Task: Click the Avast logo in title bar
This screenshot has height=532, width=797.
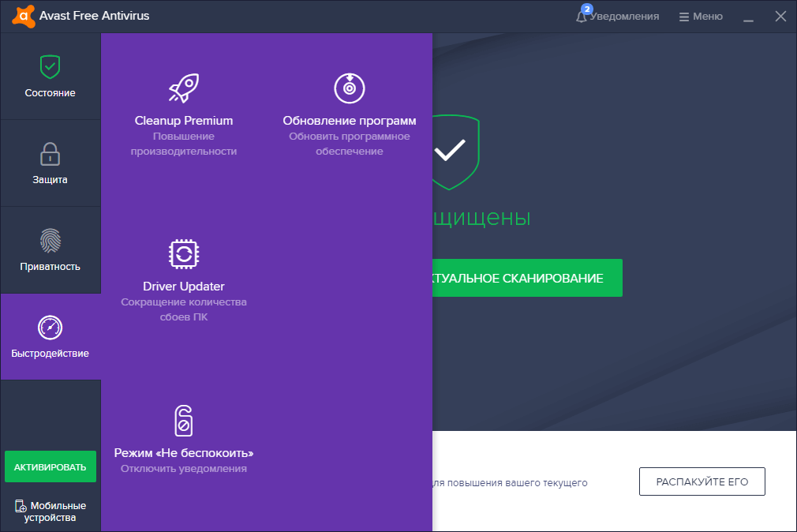Action: 23,15
